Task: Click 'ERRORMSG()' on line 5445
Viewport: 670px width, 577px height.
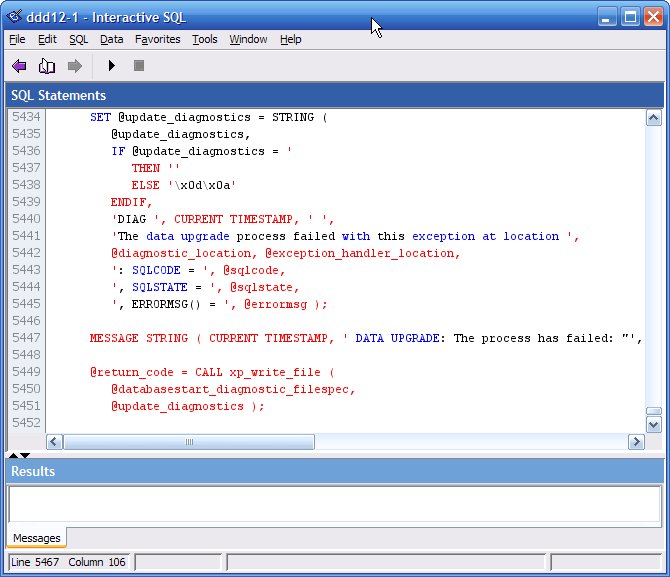Action: [x=166, y=304]
